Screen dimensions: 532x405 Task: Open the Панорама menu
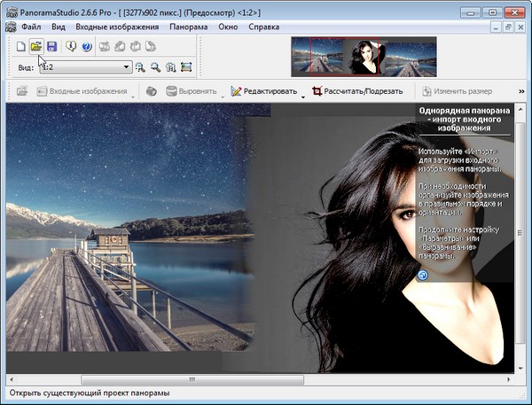point(189,27)
